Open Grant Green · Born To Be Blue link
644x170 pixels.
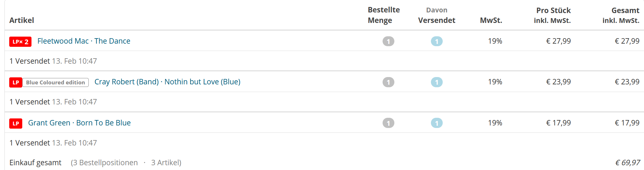coord(80,123)
